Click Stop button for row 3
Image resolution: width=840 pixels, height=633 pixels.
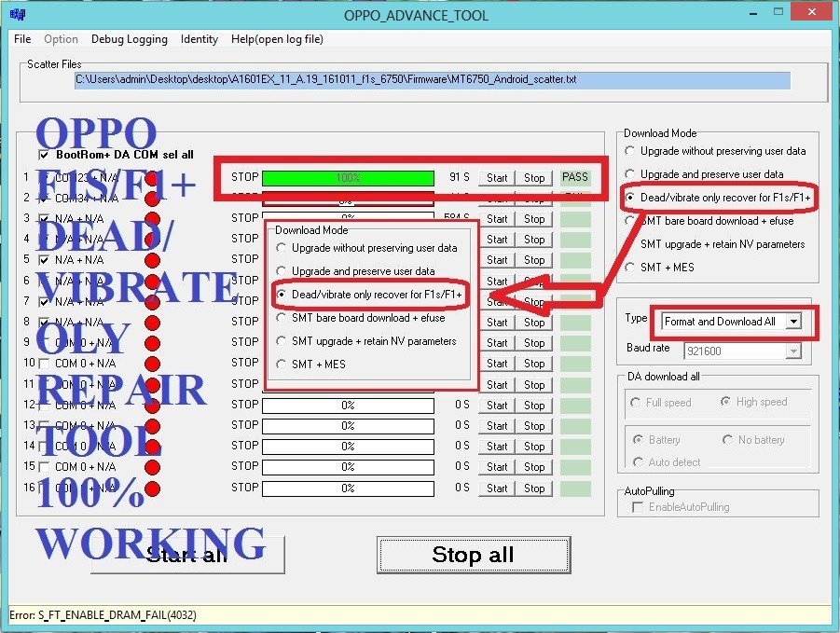click(x=534, y=219)
